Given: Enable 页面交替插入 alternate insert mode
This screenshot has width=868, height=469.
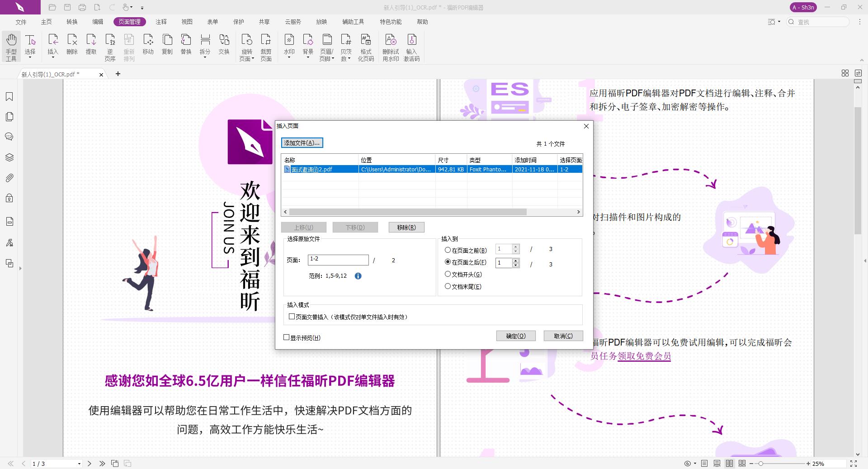Looking at the screenshot, I should tap(292, 317).
